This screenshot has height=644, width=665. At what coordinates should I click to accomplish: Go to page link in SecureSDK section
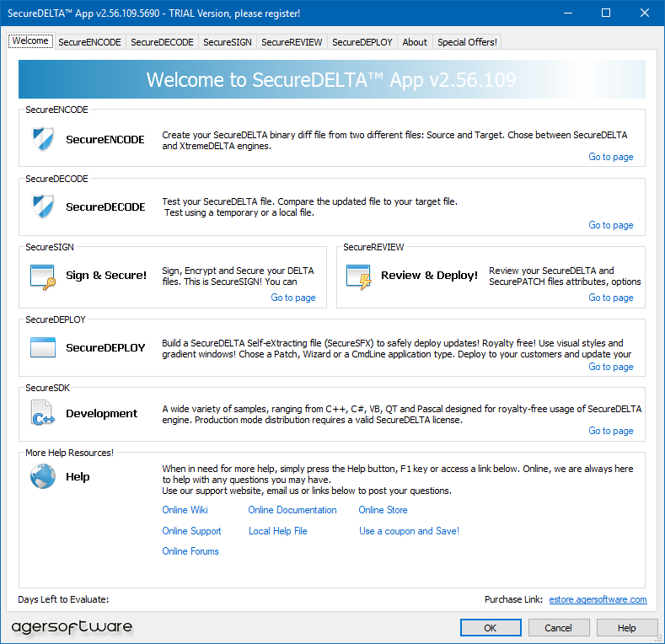[611, 431]
